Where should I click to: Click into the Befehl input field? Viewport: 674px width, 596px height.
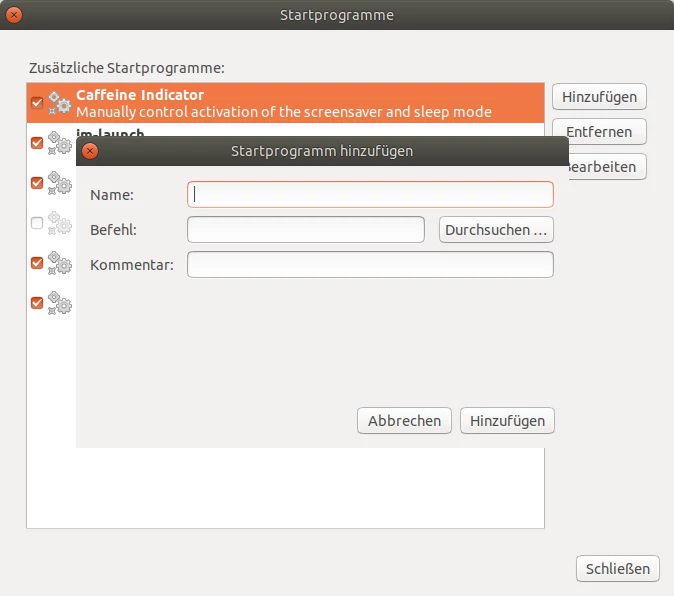(306, 230)
